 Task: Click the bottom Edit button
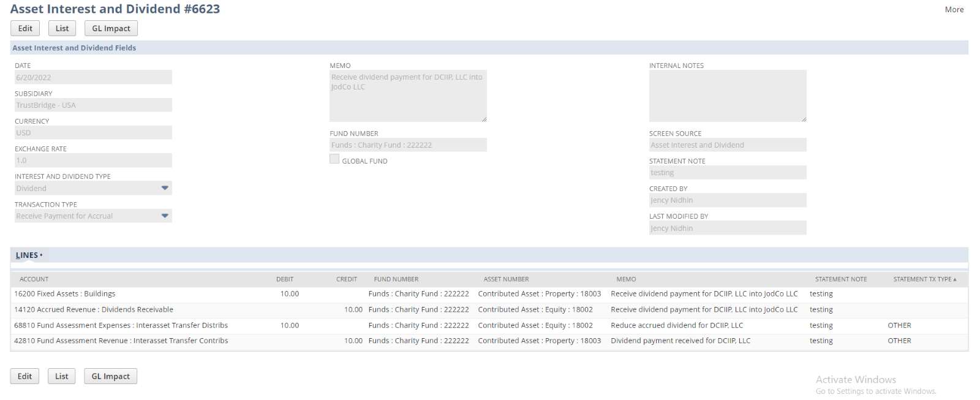pyautogui.click(x=24, y=376)
